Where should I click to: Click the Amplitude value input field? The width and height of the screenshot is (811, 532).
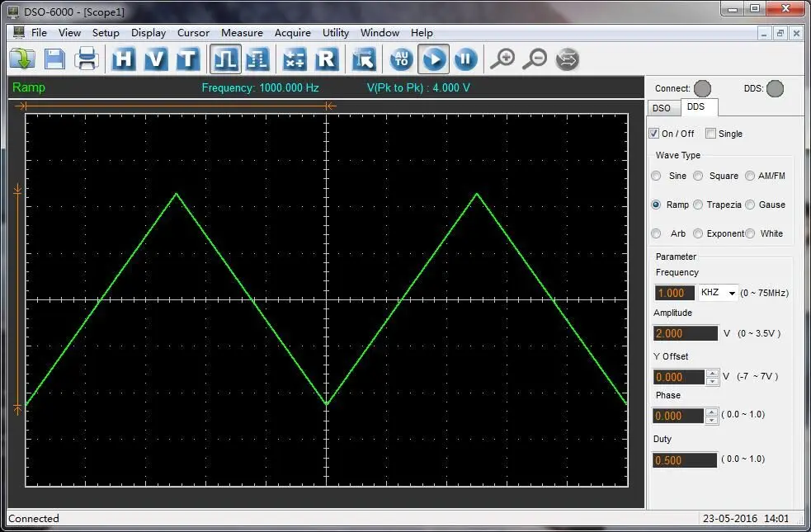click(685, 333)
